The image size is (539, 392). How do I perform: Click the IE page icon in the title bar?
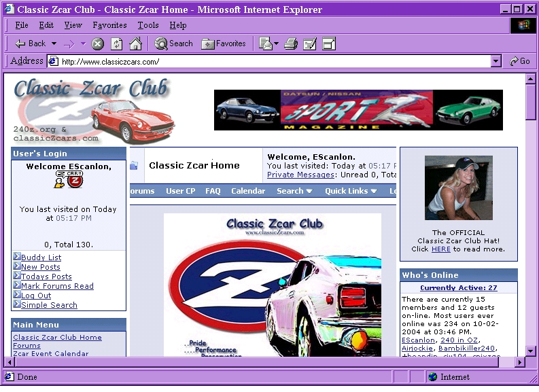[9, 9]
